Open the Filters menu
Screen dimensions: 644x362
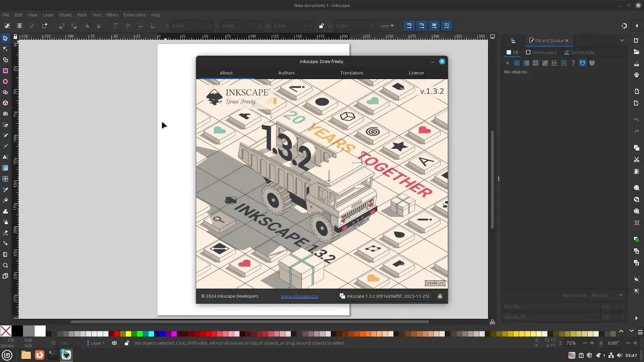[x=112, y=15]
